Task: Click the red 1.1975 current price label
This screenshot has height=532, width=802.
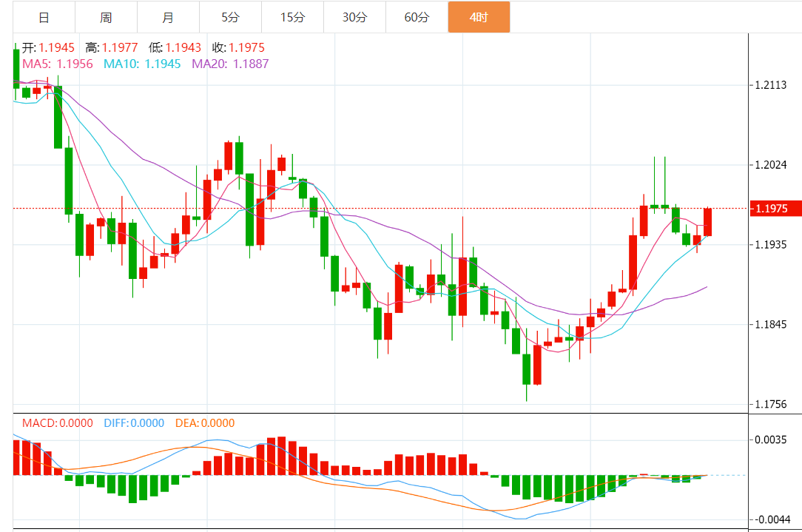Action: point(775,209)
